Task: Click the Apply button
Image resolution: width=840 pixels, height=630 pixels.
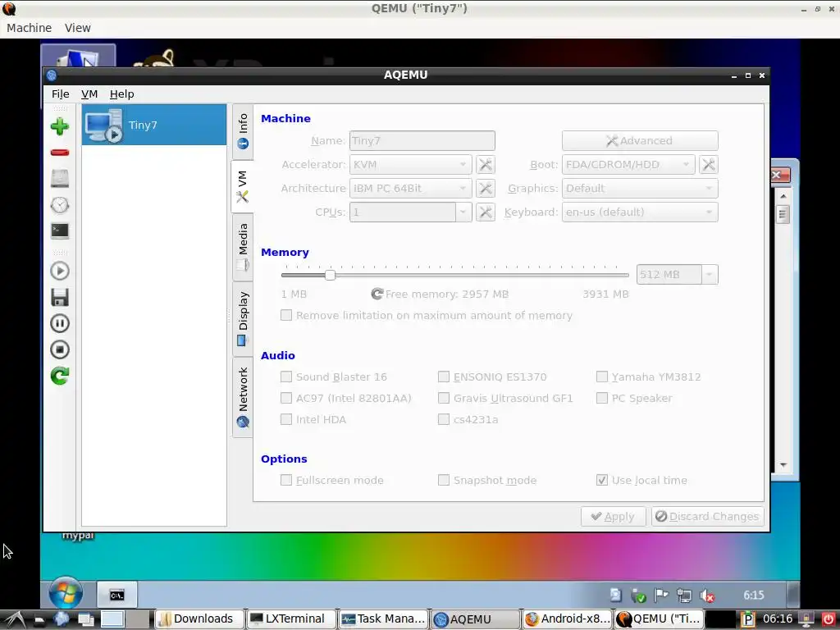Action: (x=613, y=517)
